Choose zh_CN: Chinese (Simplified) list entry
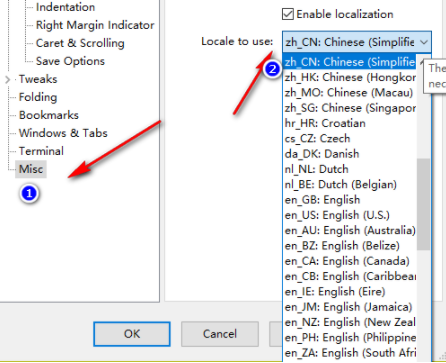The height and width of the screenshot is (363, 446). tap(350, 62)
